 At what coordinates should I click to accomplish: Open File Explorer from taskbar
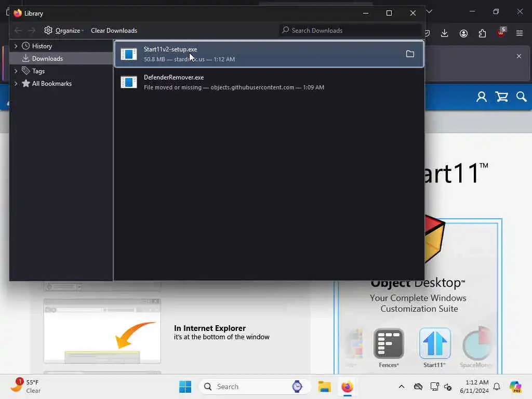[324, 387]
